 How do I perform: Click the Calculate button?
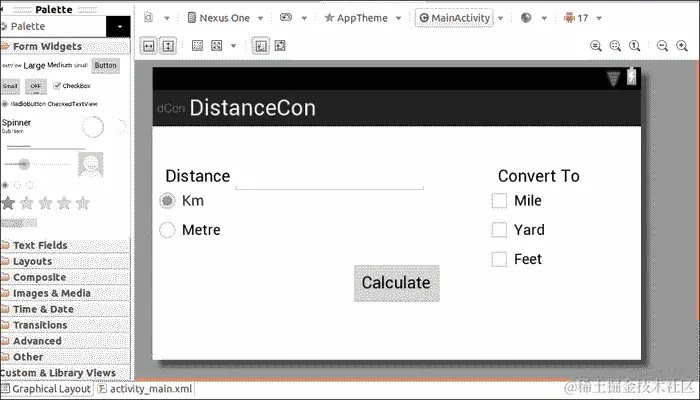pos(396,283)
